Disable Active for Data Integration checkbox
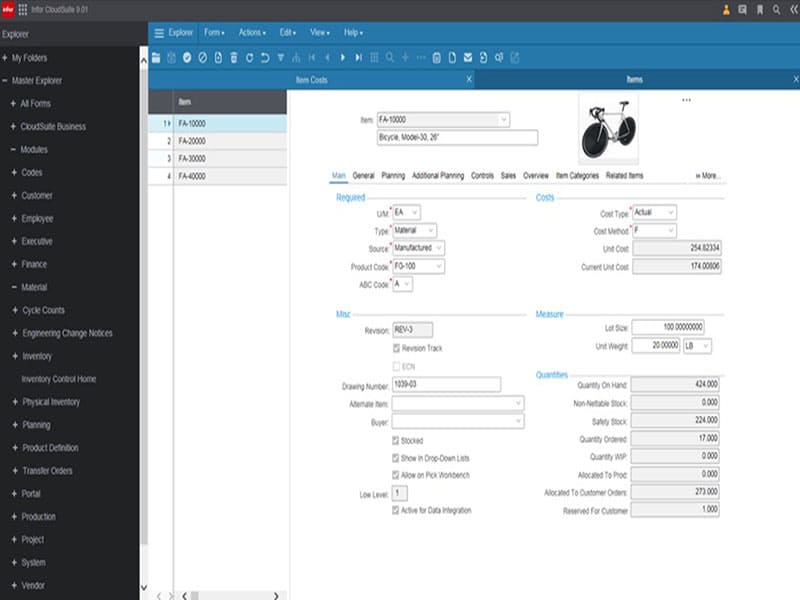Viewport: 800px width, 600px height. point(396,510)
